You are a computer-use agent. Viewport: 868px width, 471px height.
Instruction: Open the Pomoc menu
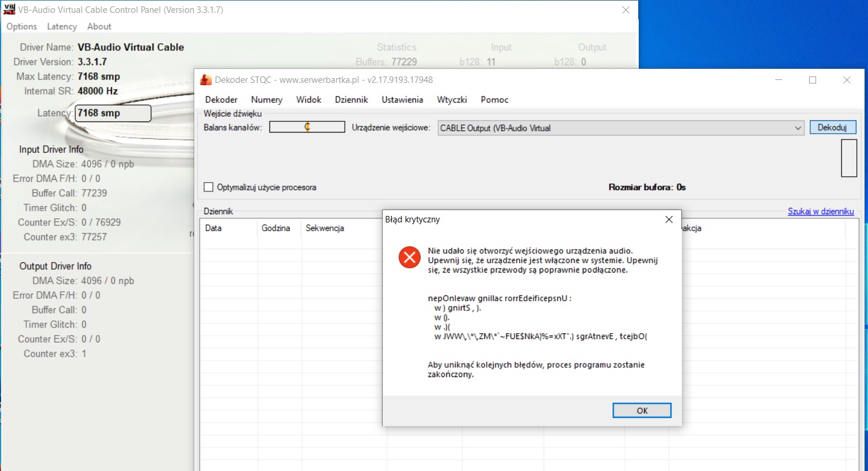495,100
